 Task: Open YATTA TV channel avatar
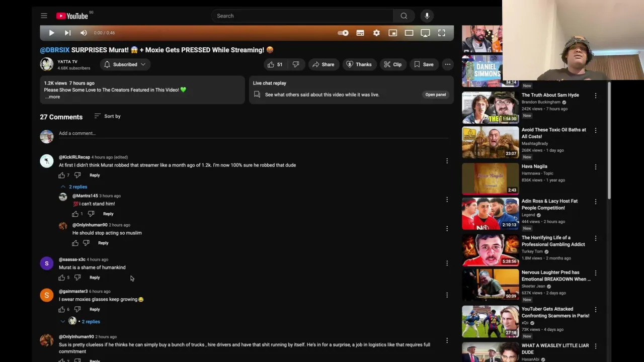click(47, 64)
